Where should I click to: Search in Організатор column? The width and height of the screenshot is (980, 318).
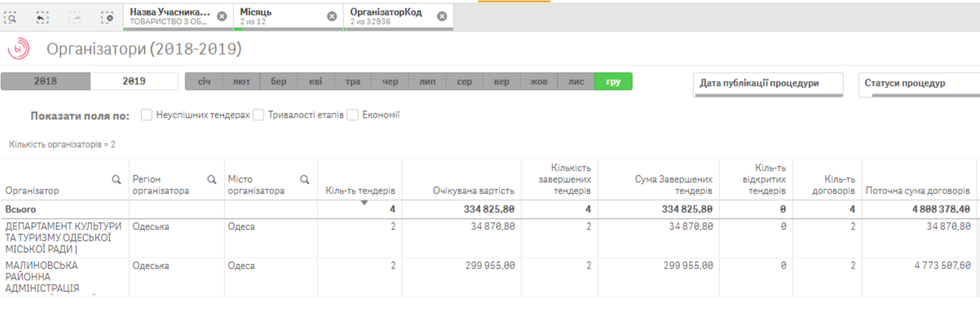coord(116,179)
